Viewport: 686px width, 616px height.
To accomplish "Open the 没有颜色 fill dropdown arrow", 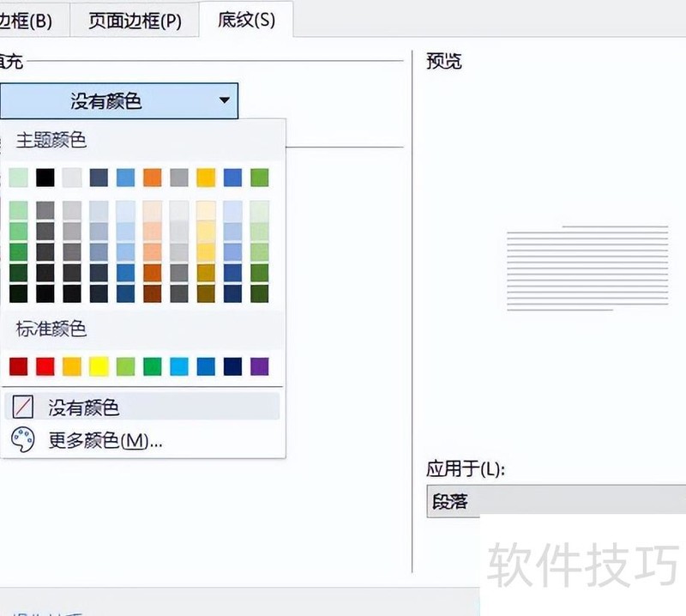I will point(225,100).
